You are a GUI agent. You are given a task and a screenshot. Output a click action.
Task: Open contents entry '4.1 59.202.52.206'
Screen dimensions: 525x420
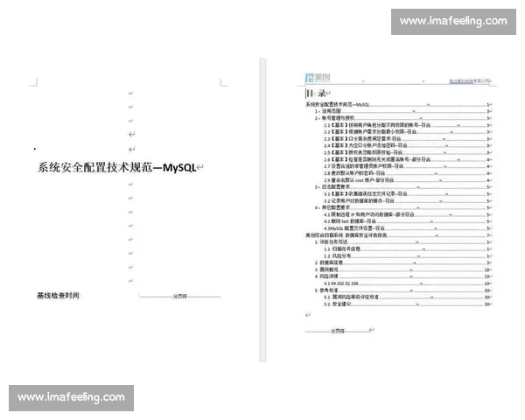(407, 283)
